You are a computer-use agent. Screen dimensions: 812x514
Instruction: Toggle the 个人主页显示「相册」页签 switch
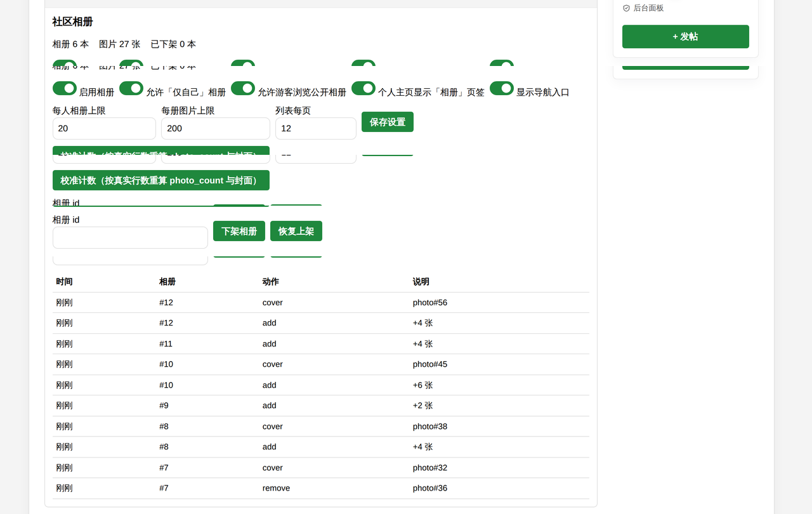point(363,88)
